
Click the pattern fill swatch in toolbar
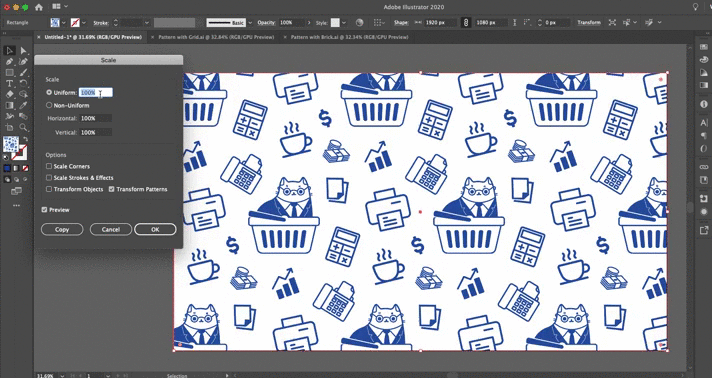11,144
